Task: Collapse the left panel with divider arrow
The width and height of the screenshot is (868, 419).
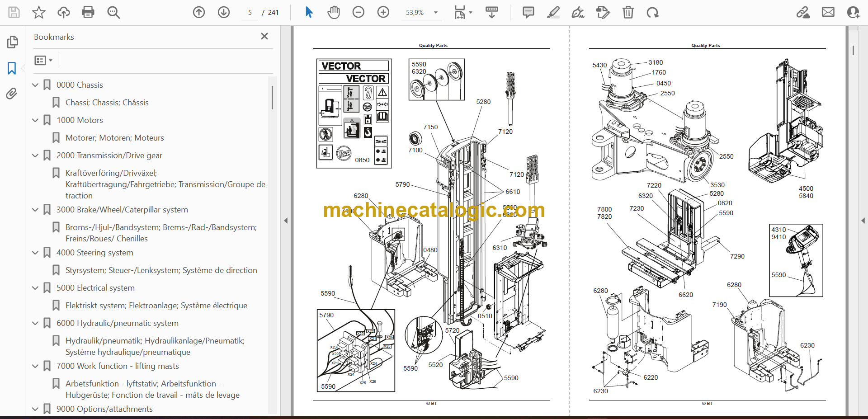Action: (286, 221)
